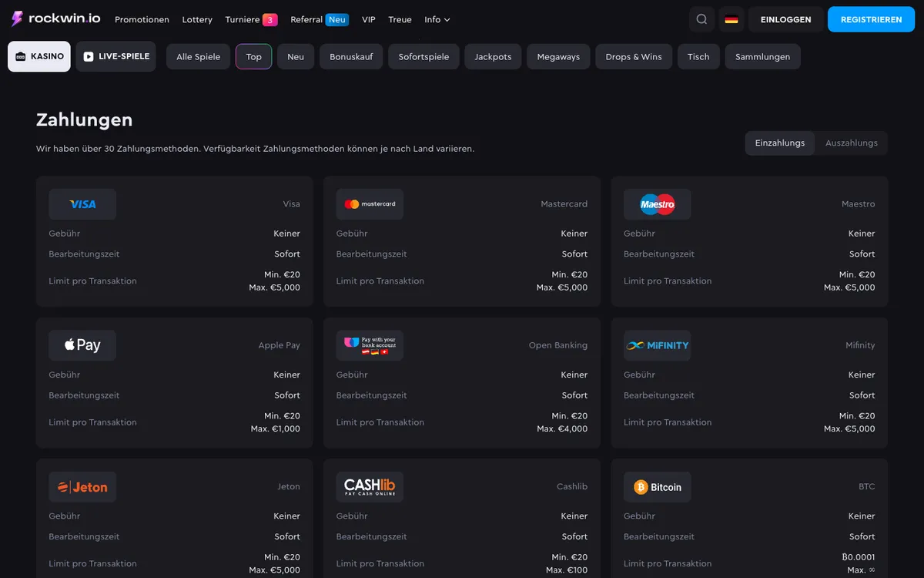Select the Megaways category

tap(558, 57)
